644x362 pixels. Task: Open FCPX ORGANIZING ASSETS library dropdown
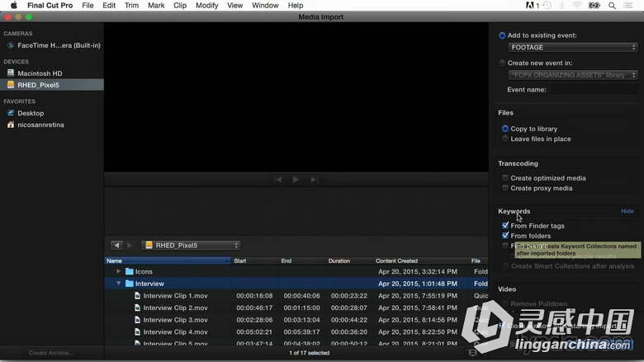[x=572, y=75]
